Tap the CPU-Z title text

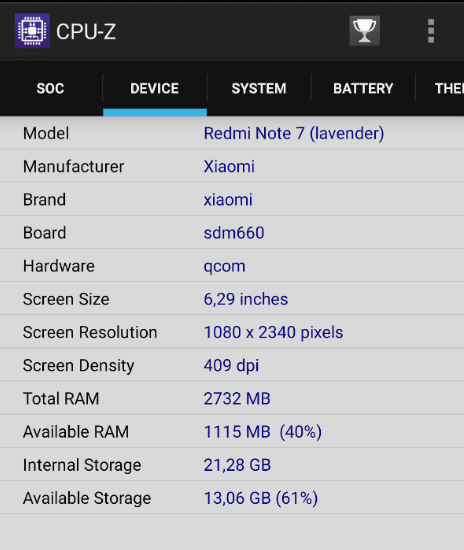point(86,32)
